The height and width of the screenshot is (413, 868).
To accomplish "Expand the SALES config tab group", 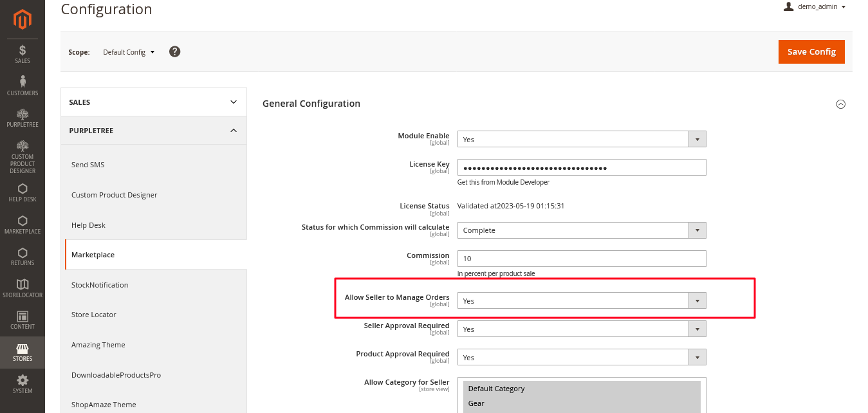I will coord(154,102).
